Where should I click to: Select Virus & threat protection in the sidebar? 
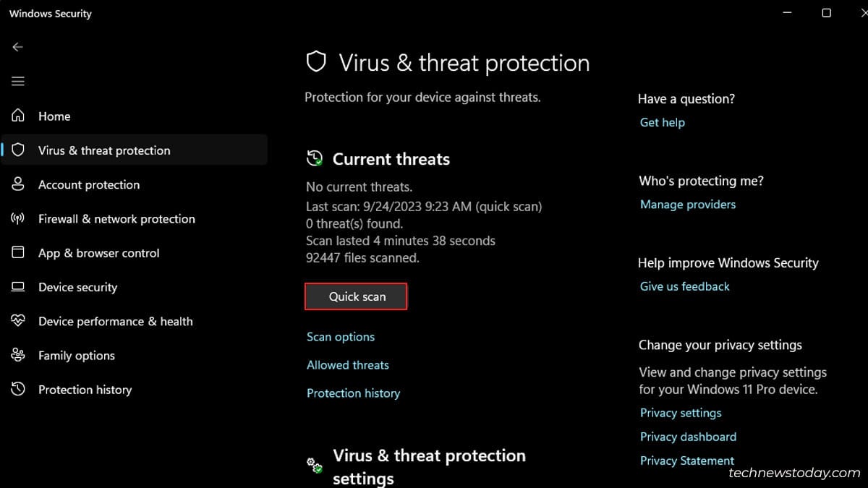[x=105, y=150]
